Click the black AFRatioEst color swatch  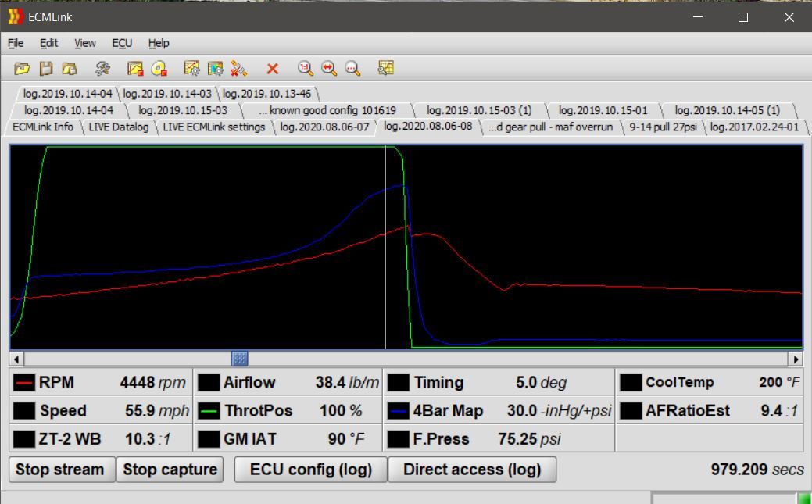click(631, 411)
